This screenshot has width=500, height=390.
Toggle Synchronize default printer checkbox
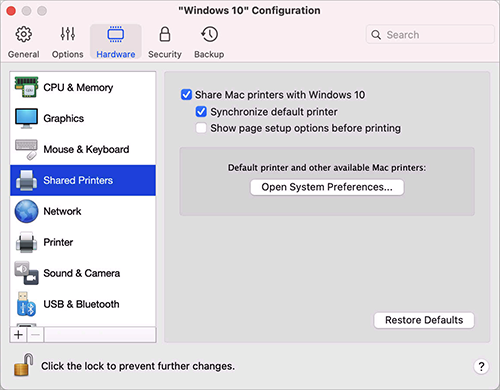tap(201, 111)
